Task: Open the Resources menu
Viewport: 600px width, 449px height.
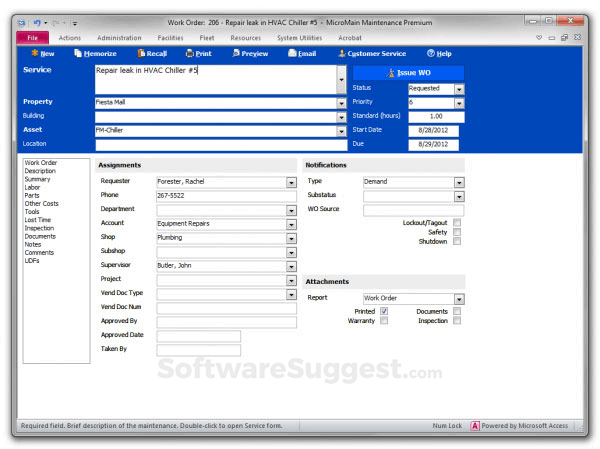Action: [246, 38]
